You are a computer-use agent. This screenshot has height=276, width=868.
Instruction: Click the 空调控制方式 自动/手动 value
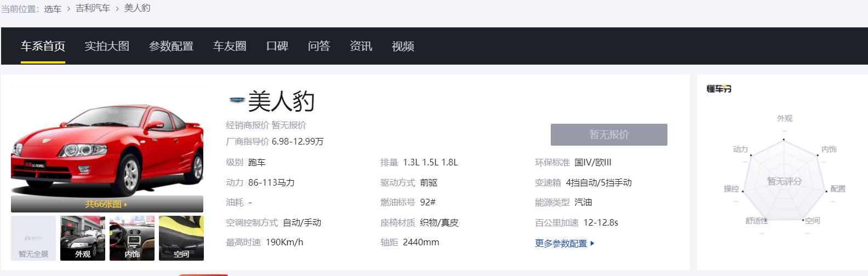click(x=302, y=222)
